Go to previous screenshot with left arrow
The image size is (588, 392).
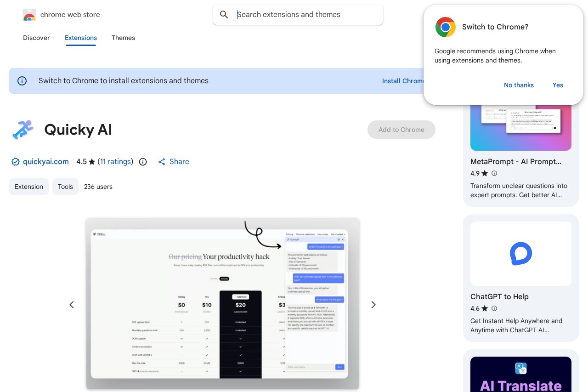72,305
